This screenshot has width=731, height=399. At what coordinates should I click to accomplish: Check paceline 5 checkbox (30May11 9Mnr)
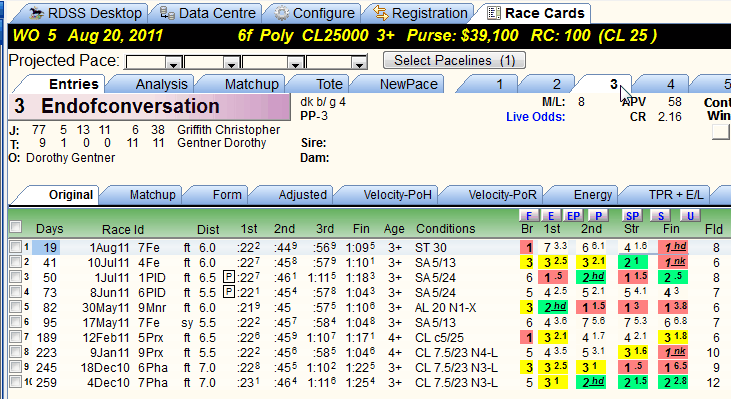point(16,307)
